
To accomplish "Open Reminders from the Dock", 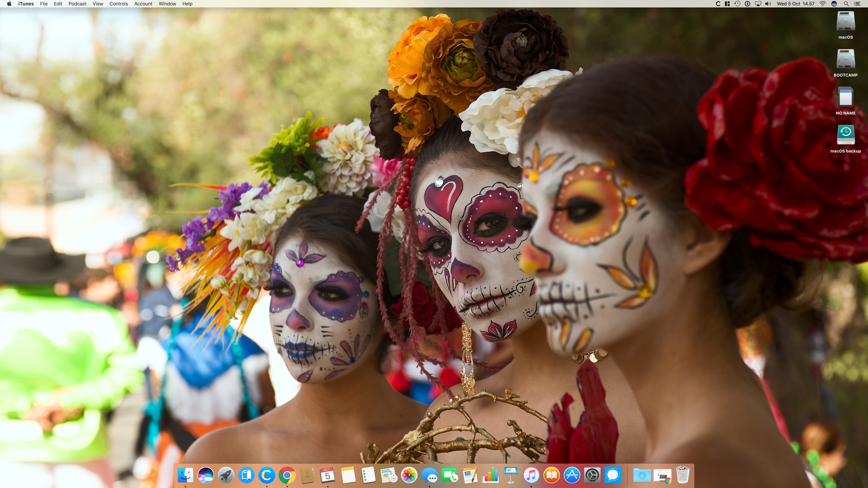I will 368,475.
